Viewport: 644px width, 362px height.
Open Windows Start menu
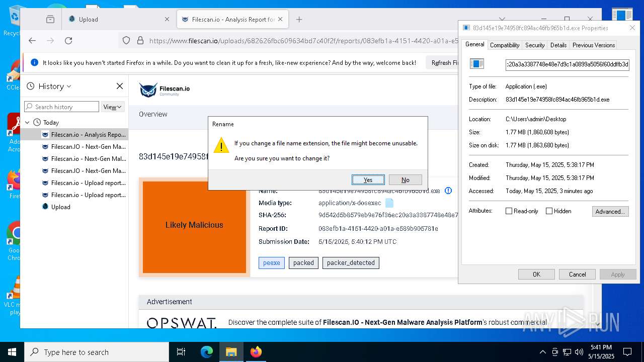click(x=12, y=352)
